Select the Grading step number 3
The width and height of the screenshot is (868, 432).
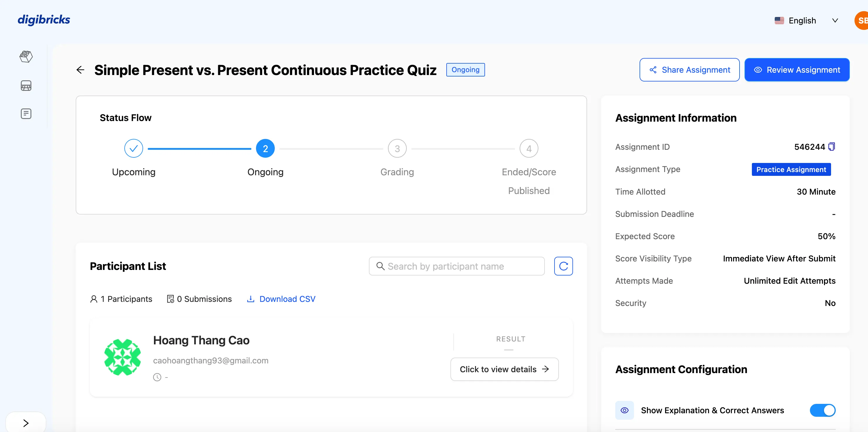pos(397,149)
